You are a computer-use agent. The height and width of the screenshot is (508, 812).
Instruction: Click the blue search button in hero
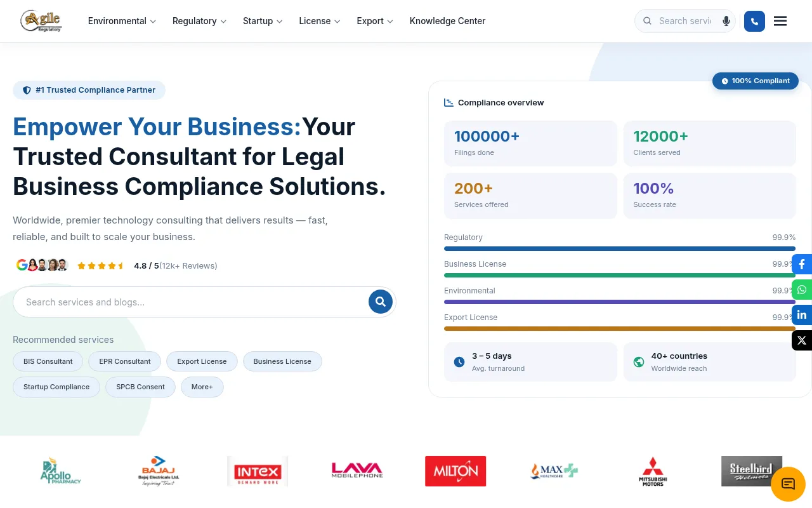(381, 302)
